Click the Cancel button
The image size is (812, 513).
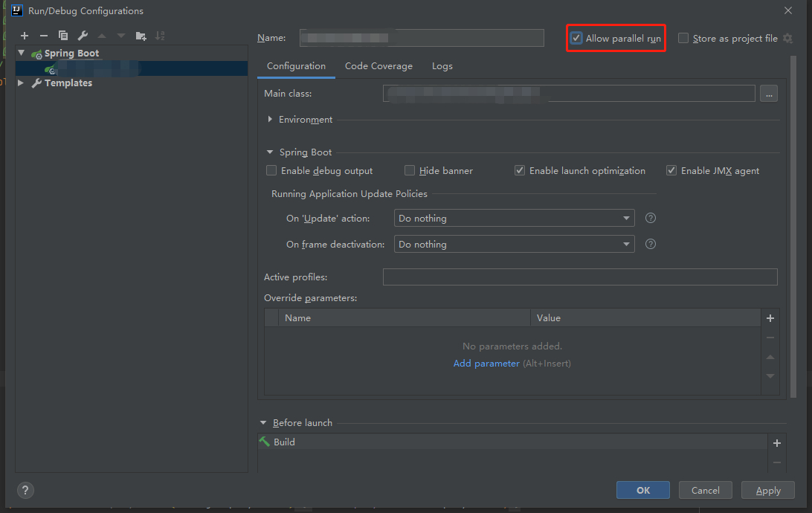click(706, 490)
